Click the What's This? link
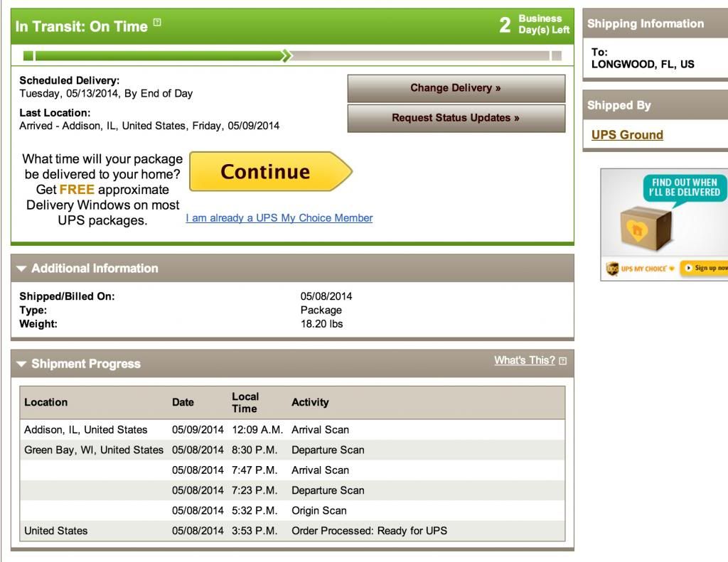This screenshot has width=728, height=562. (x=524, y=360)
